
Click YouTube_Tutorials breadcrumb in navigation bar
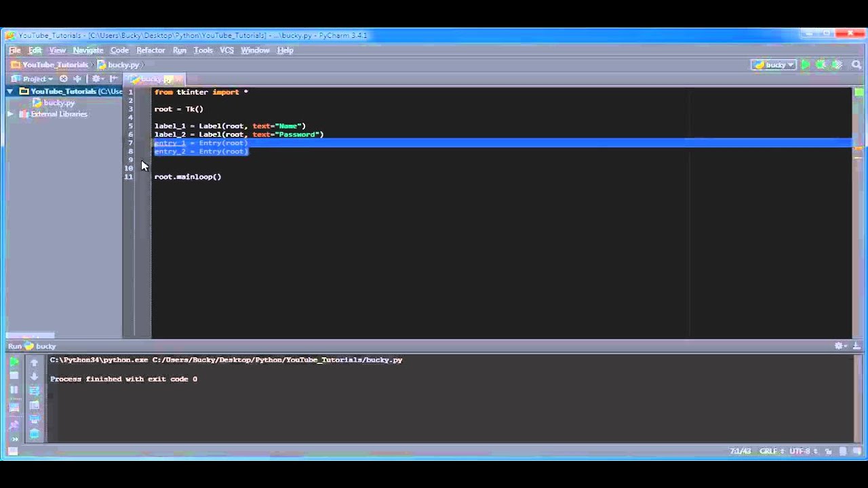[50, 65]
